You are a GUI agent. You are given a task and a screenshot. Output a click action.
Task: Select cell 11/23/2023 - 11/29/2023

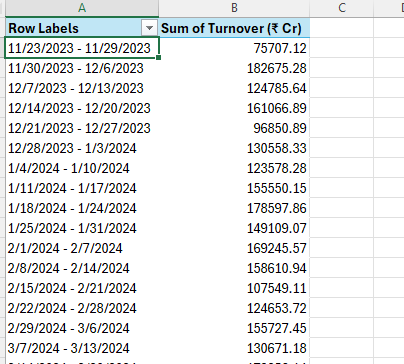pyautogui.click(x=82, y=48)
